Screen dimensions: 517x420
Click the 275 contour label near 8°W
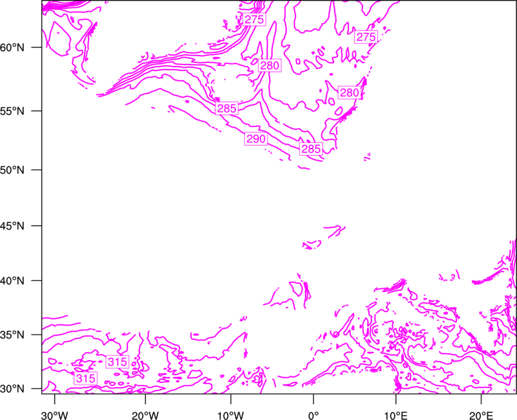point(254,19)
